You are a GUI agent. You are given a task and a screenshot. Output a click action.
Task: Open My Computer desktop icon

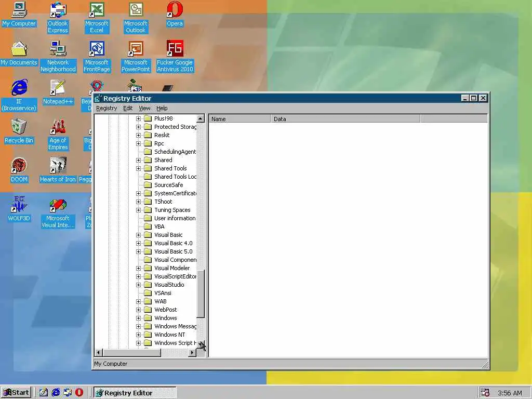[19, 14]
